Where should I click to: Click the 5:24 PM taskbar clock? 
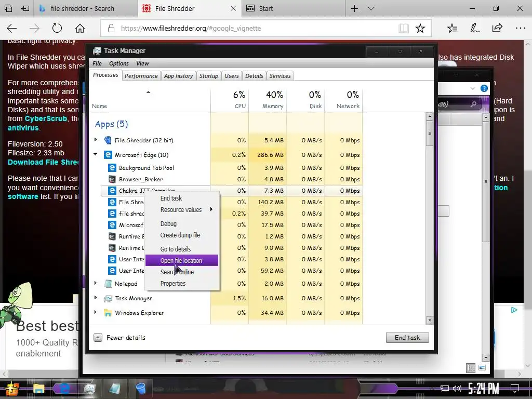click(x=484, y=389)
